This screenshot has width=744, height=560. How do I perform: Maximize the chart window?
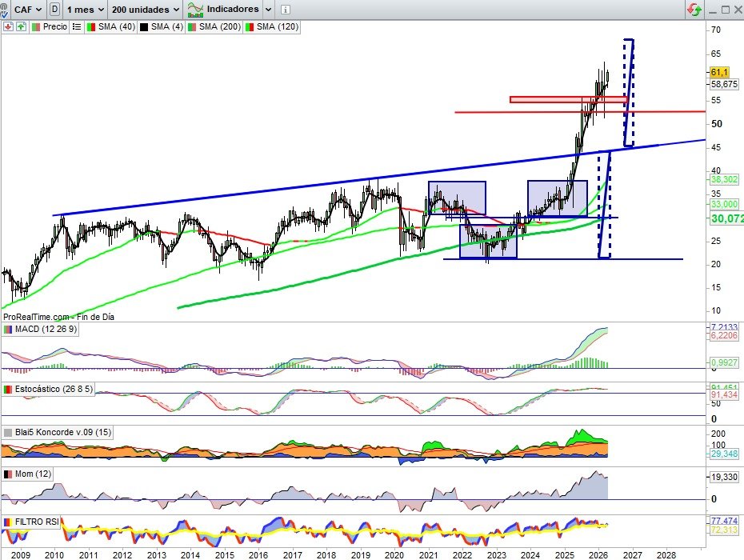point(726,10)
